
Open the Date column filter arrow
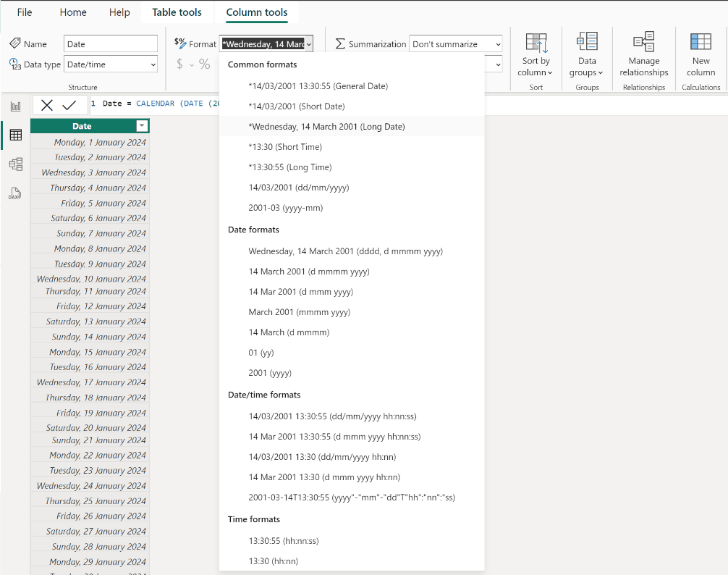142,126
